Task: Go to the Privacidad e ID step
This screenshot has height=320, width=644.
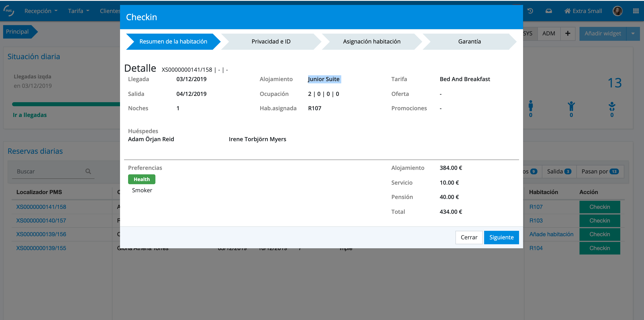Action: (x=271, y=41)
